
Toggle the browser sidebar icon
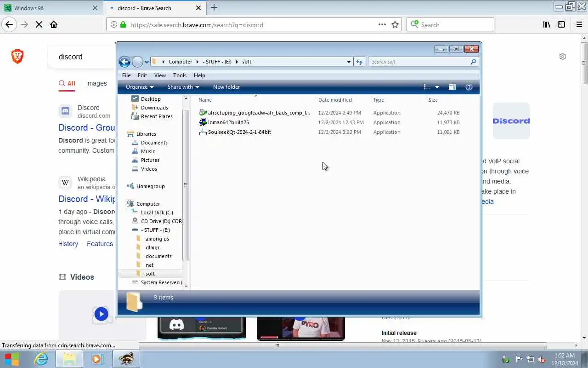click(x=561, y=25)
